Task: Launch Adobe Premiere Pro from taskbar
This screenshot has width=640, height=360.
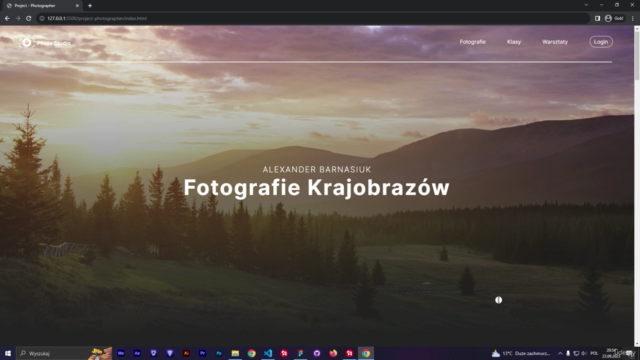Action: pyautogui.click(x=202, y=353)
